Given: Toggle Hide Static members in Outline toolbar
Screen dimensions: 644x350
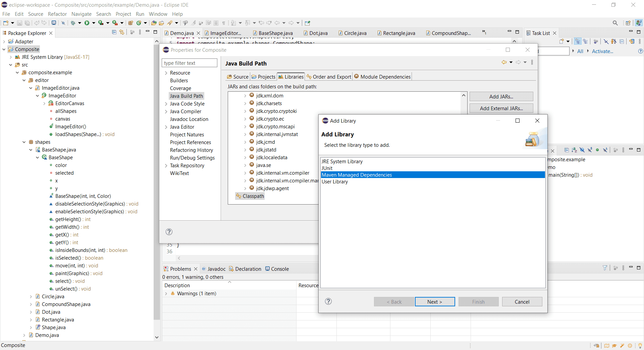Looking at the screenshot, I should tap(590, 150).
